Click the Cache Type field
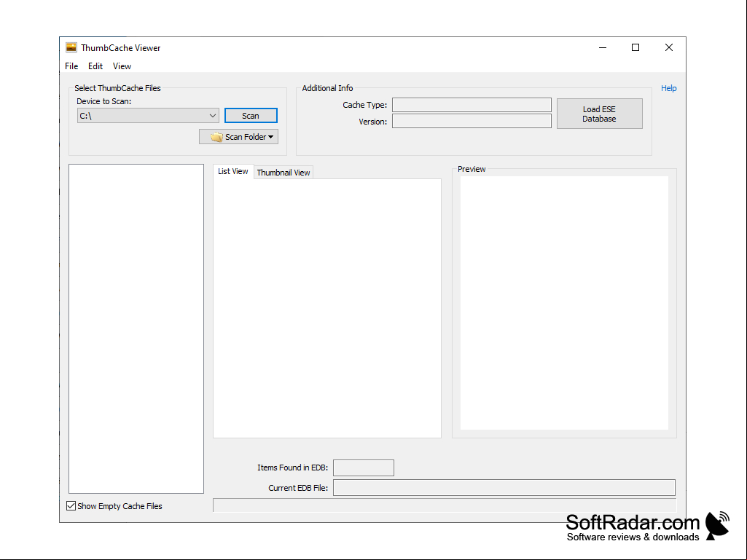Viewport: 747px width, 560px height. pyautogui.click(x=472, y=105)
